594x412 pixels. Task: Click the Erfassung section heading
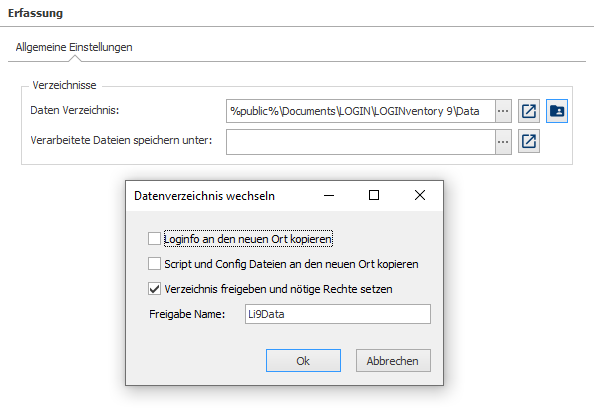(35, 13)
